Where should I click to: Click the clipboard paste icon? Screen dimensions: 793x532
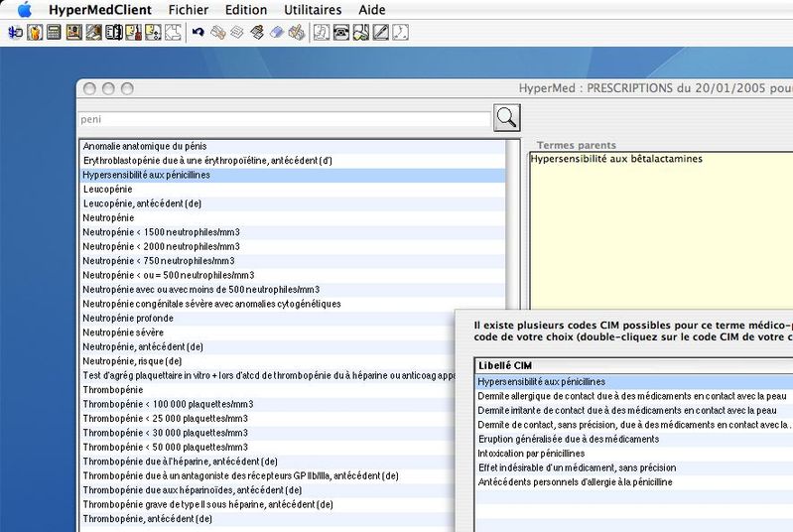[257, 33]
